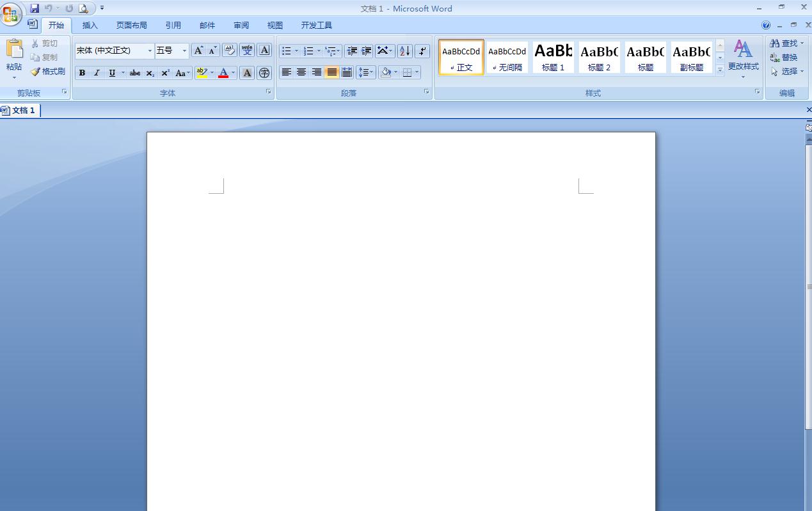This screenshot has height=511, width=812.
Task: Apply enclosed character (字) icon
Action: [264, 73]
